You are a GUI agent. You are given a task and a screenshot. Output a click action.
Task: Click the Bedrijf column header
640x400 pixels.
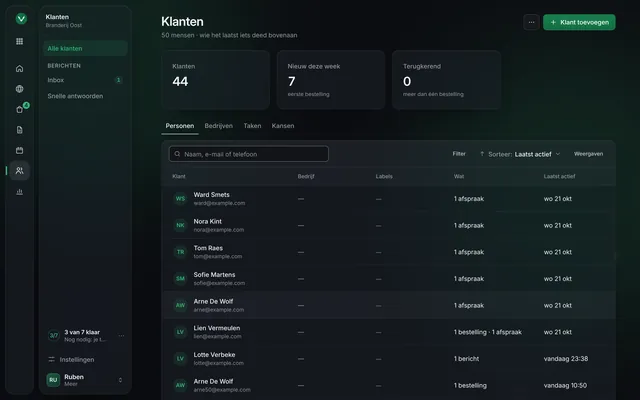[x=306, y=176]
